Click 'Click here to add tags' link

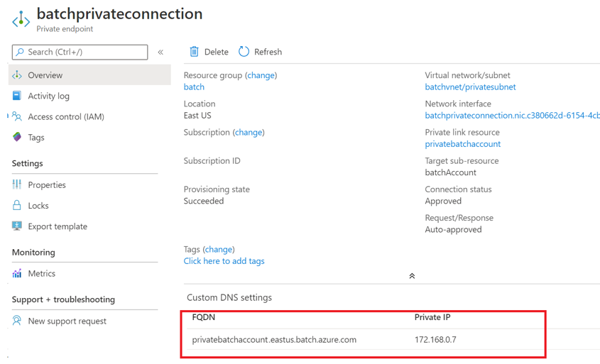click(224, 261)
